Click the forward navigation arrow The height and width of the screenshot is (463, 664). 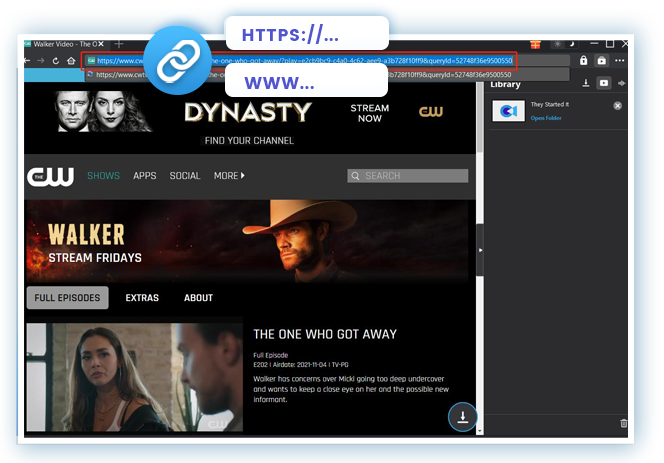pyautogui.click(x=41, y=61)
